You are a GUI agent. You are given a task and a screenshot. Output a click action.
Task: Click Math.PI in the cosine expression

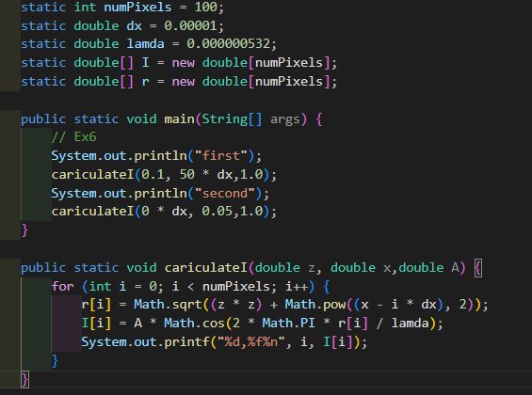[289, 324]
